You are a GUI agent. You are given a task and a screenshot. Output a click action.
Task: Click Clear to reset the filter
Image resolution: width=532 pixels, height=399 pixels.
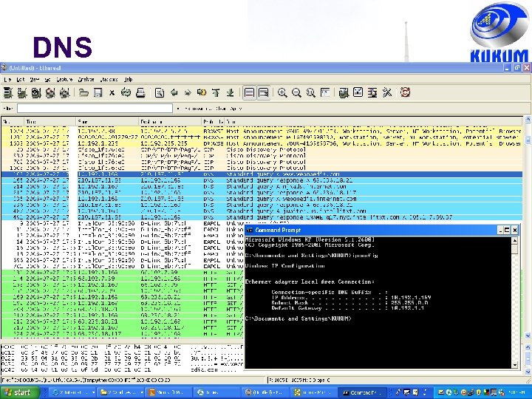[x=221, y=109]
